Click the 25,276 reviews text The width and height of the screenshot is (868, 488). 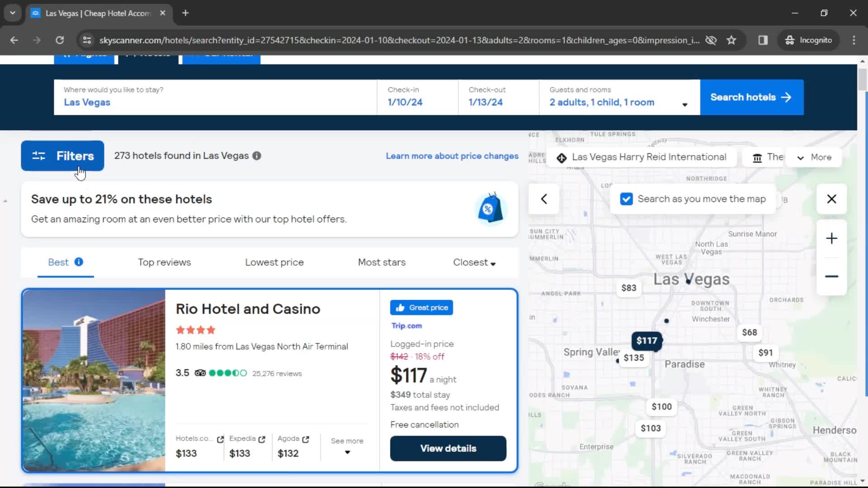coord(277,374)
